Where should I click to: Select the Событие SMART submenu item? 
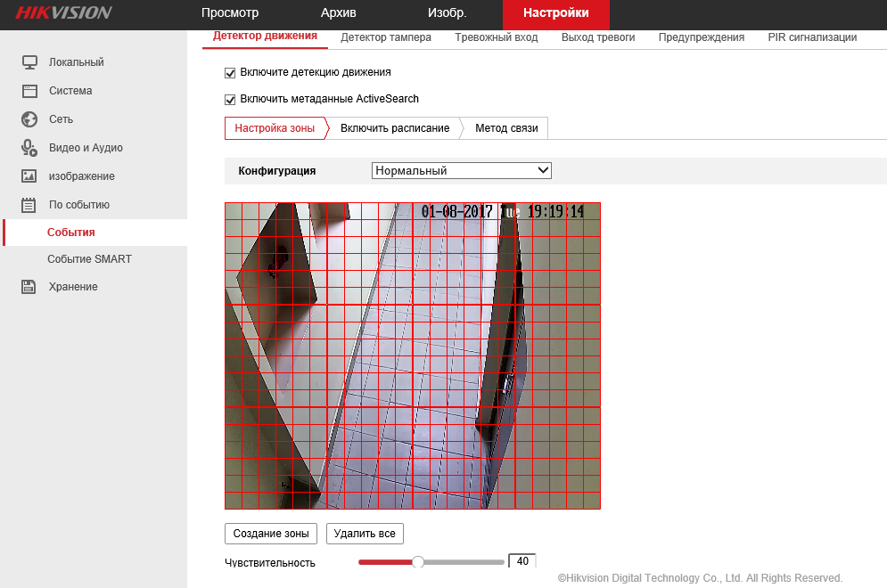pos(89,259)
